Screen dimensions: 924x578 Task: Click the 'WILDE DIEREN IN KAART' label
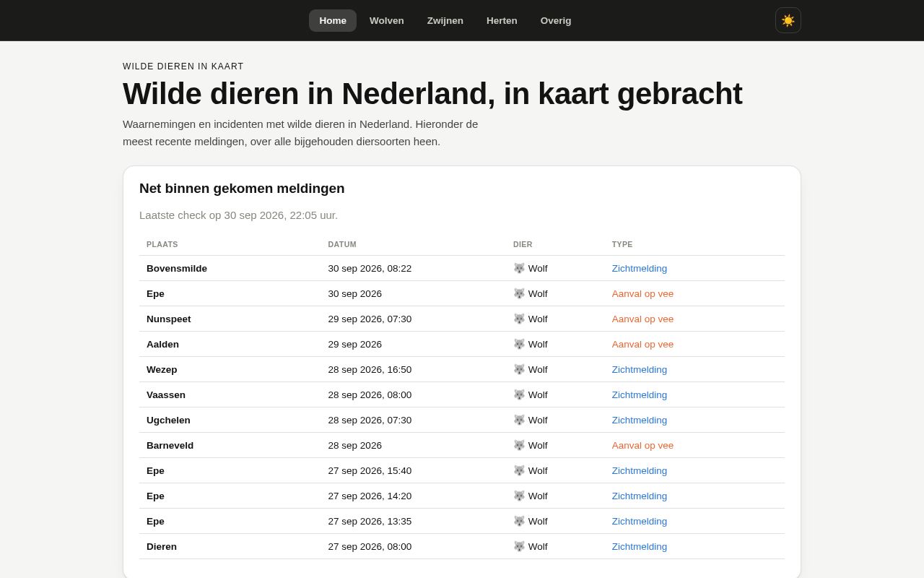183,66
